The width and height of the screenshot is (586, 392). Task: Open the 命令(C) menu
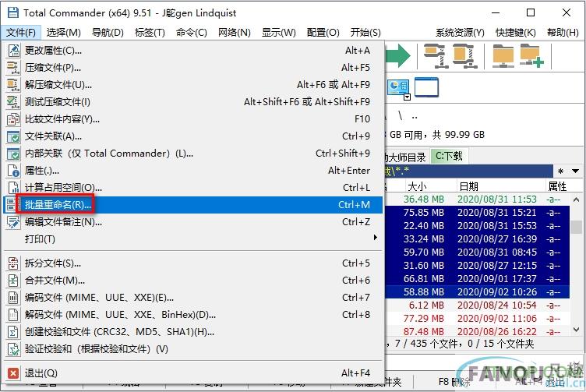[192, 33]
